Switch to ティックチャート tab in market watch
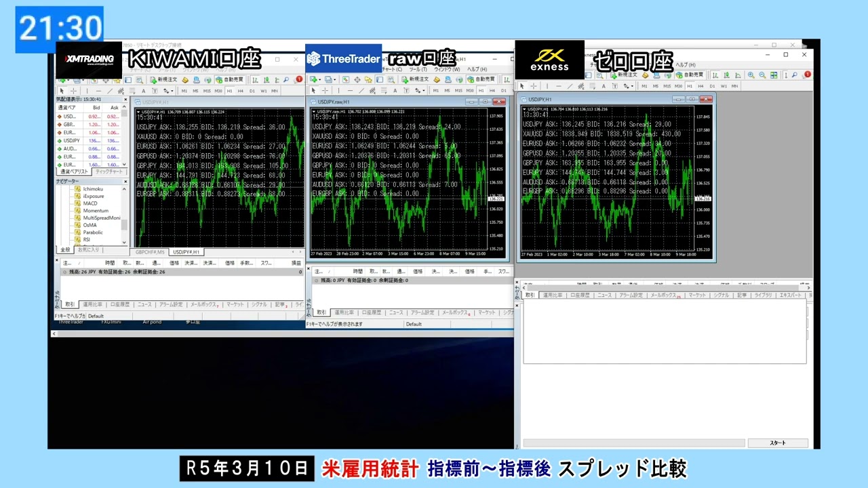Viewport: 868px width, 488px height. pos(108,171)
